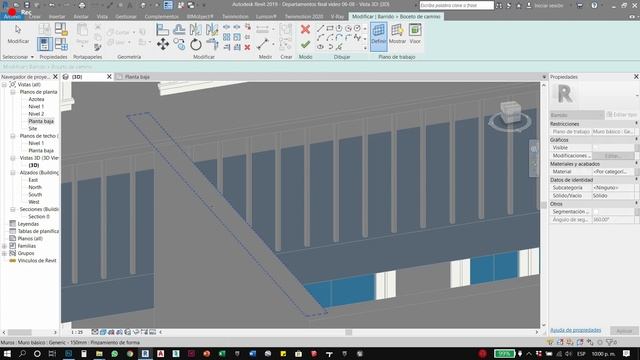The height and width of the screenshot is (360, 640).
Task: Click the Trim/Extend to corner tool
Action: point(212,44)
